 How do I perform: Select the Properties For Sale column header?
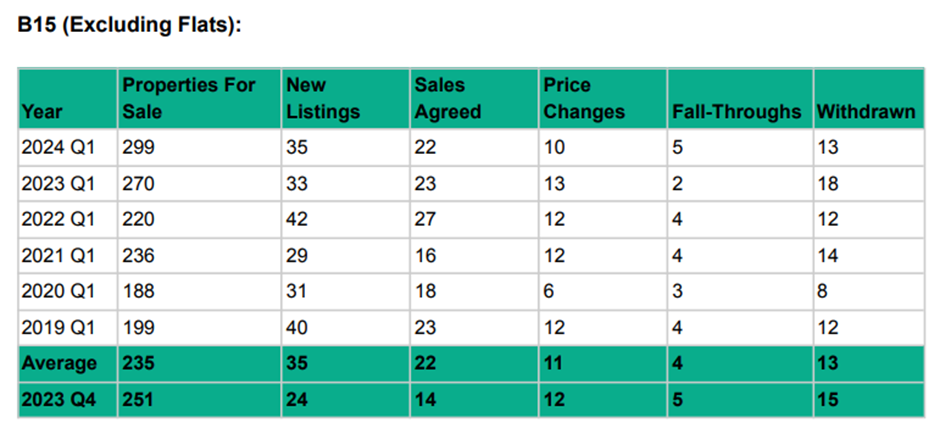pyautogui.click(x=189, y=98)
